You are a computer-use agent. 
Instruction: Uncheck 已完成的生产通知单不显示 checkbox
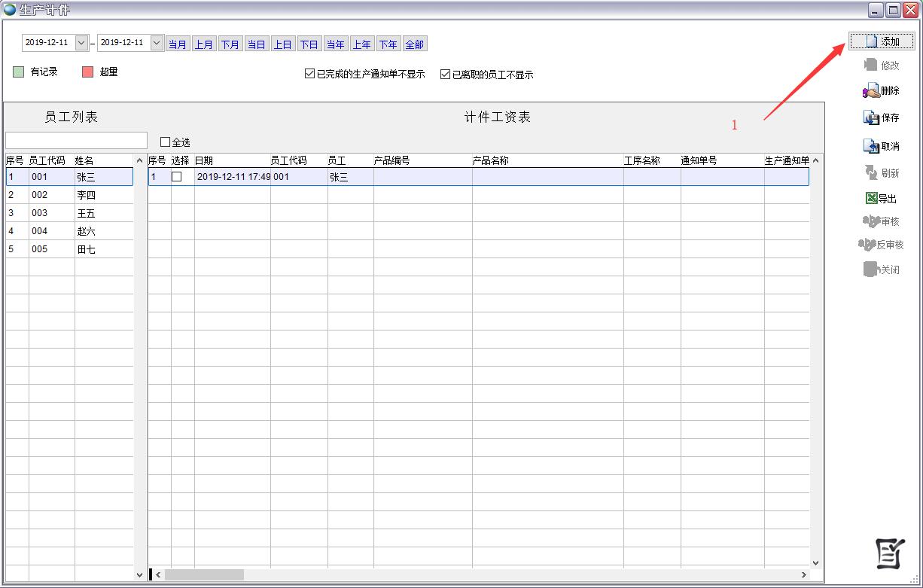309,75
